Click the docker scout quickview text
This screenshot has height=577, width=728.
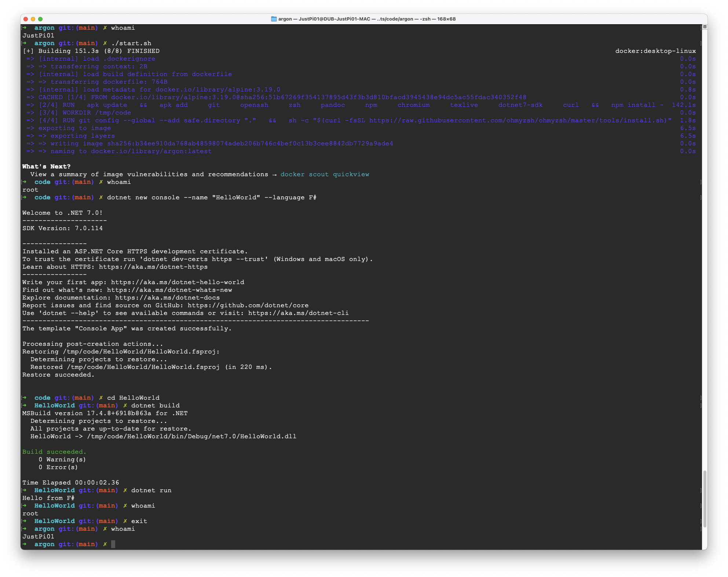coord(325,174)
